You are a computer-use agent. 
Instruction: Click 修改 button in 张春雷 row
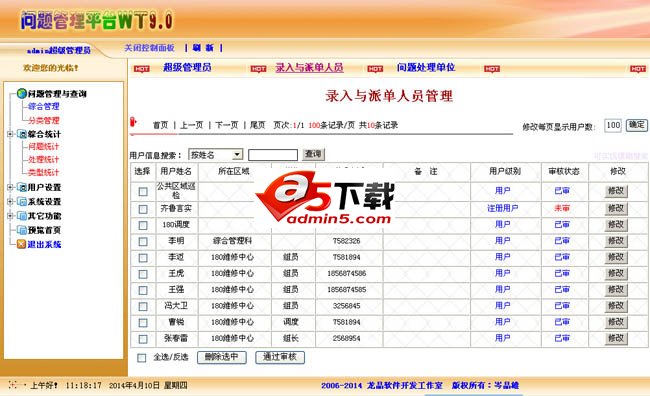pyautogui.click(x=616, y=338)
